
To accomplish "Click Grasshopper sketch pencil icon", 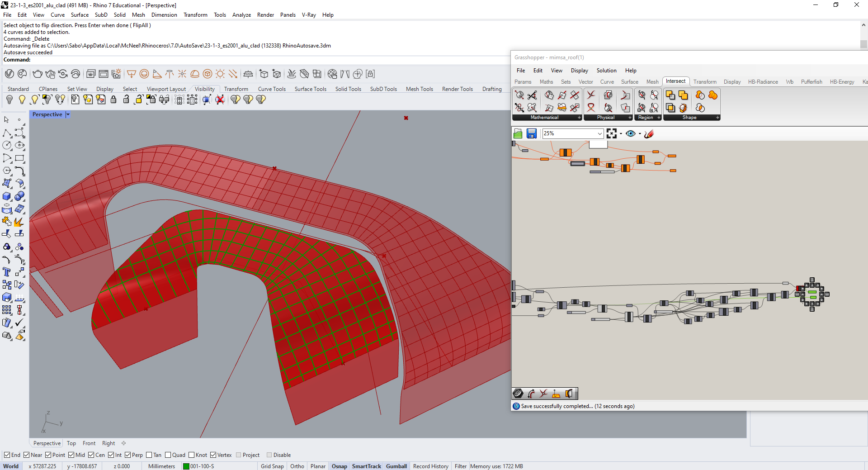I will pyautogui.click(x=649, y=133).
